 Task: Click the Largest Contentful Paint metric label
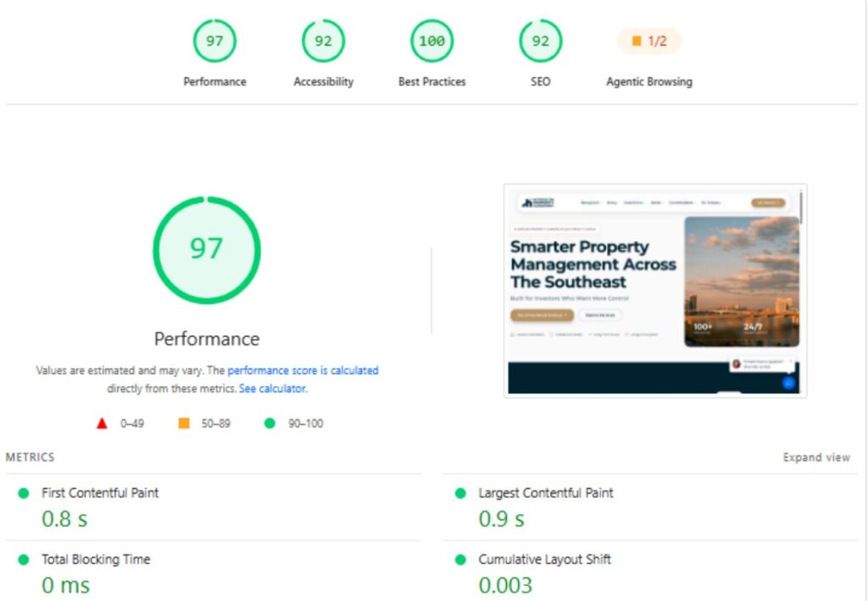[x=546, y=492]
